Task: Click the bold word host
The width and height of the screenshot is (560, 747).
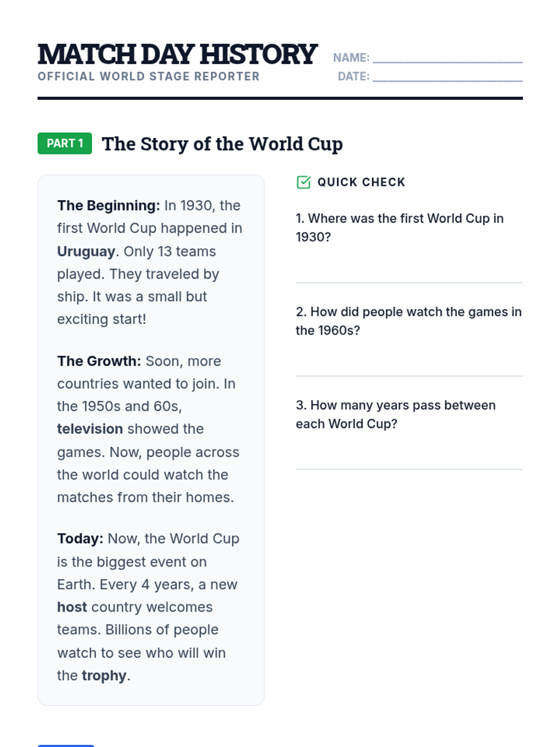Action: (x=72, y=607)
